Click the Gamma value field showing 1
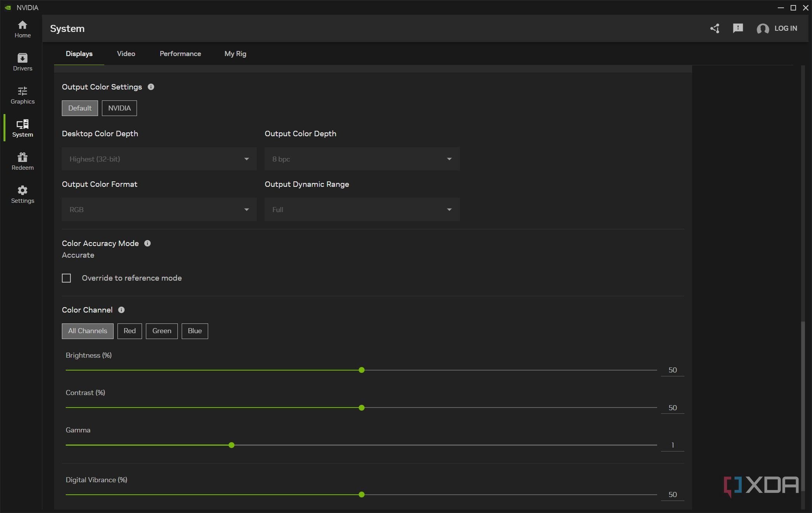Screen dimensions: 812x513 pos(672,445)
